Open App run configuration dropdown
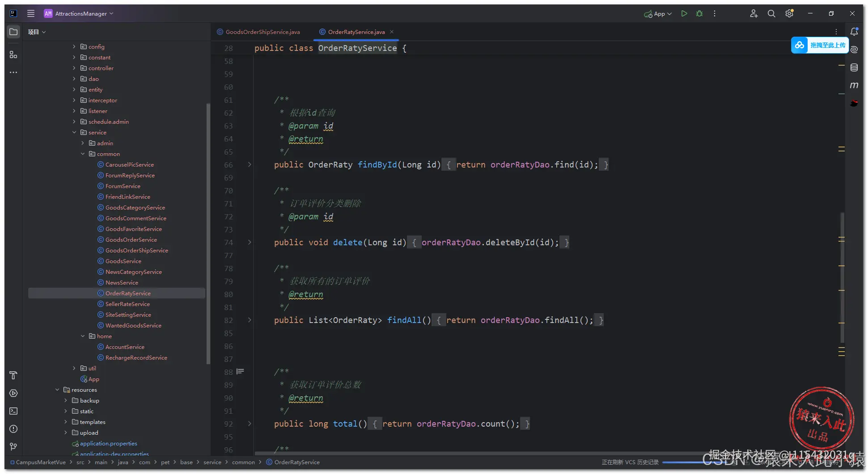This screenshot has height=474, width=868. coord(658,14)
